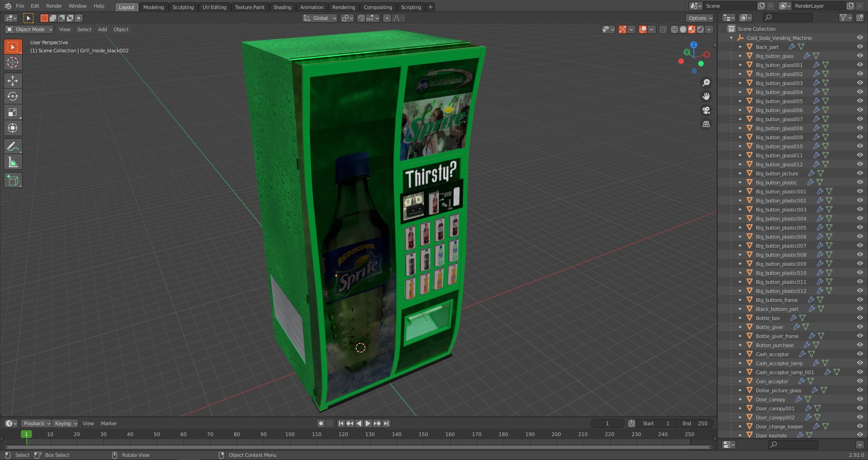Open the viewport Add menu
868x460 pixels.
tap(103, 29)
